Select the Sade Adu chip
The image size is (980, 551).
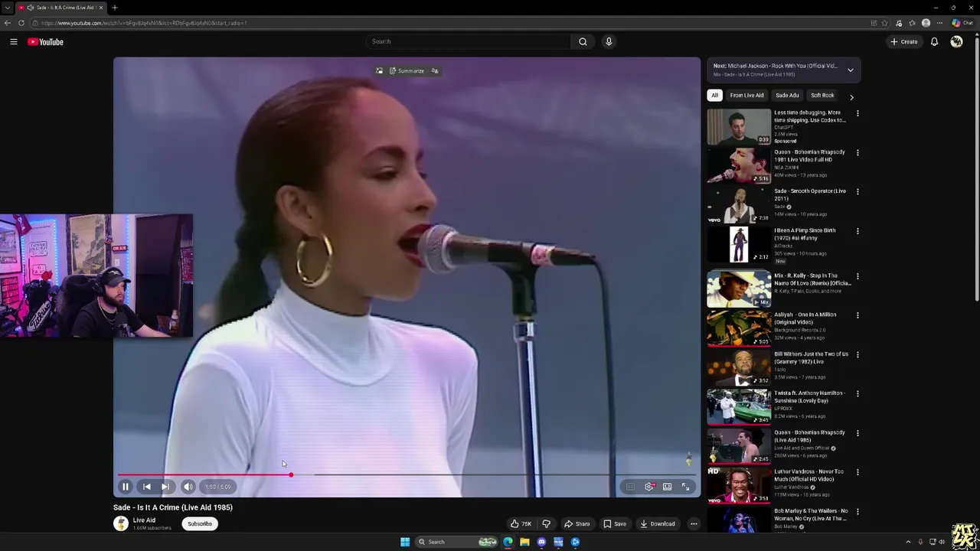[787, 96]
